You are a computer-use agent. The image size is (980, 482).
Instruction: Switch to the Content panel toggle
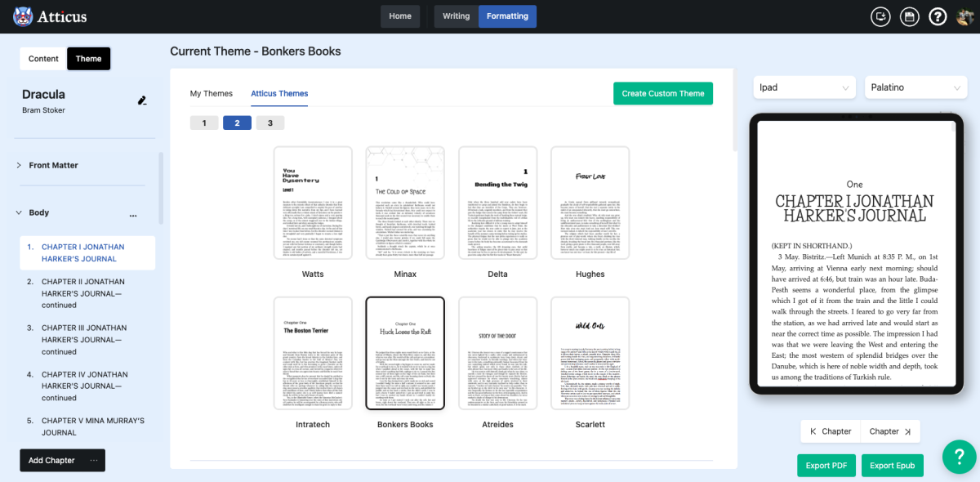pos(42,58)
